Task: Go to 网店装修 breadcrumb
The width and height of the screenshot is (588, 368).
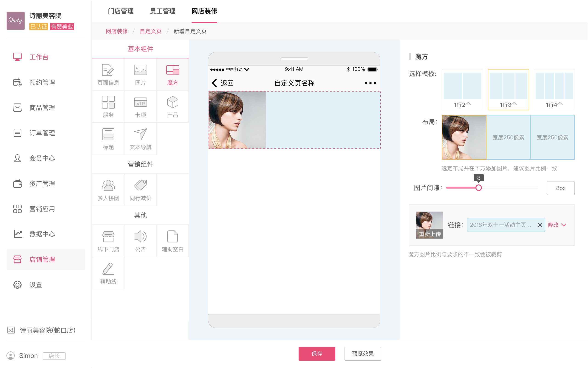Action: click(x=117, y=31)
